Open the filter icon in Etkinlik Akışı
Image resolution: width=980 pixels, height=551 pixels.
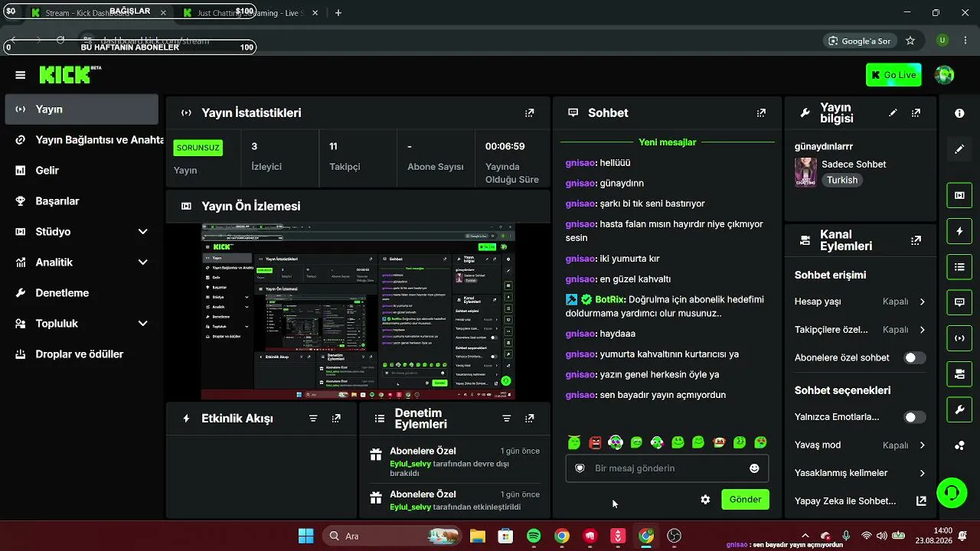pos(313,419)
